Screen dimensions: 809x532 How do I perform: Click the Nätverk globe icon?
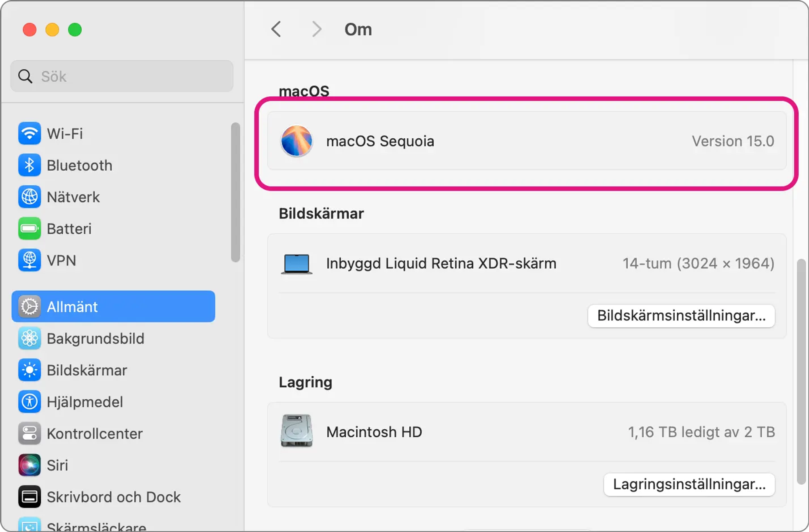[30, 197]
